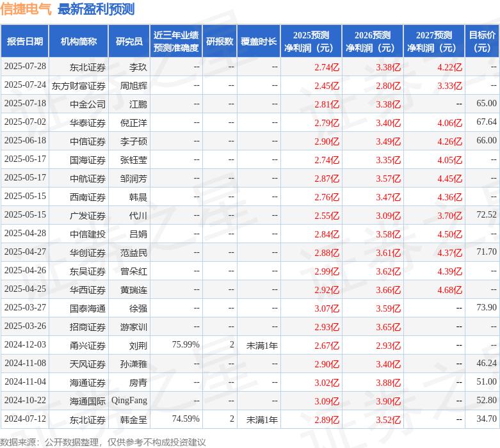Click researcher name 代川
This screenshot has width=500, height=448.
coord(138,216)
